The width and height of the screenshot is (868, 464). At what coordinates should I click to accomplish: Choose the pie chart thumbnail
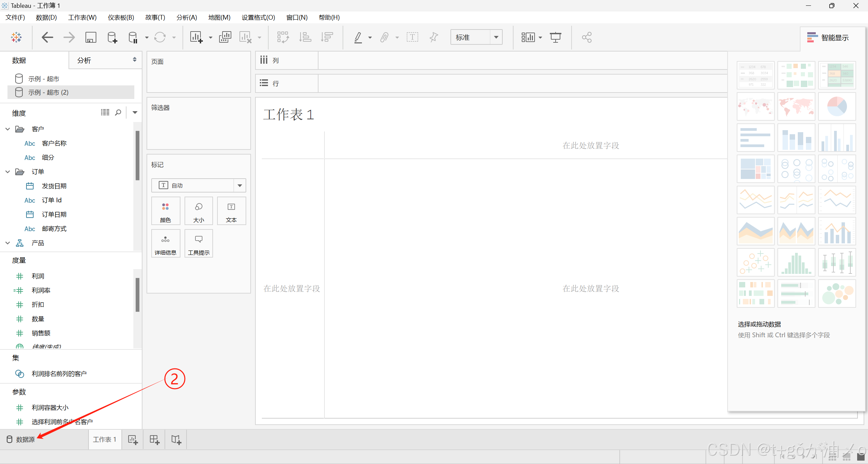pyautogui.click(x=836, y=106)
